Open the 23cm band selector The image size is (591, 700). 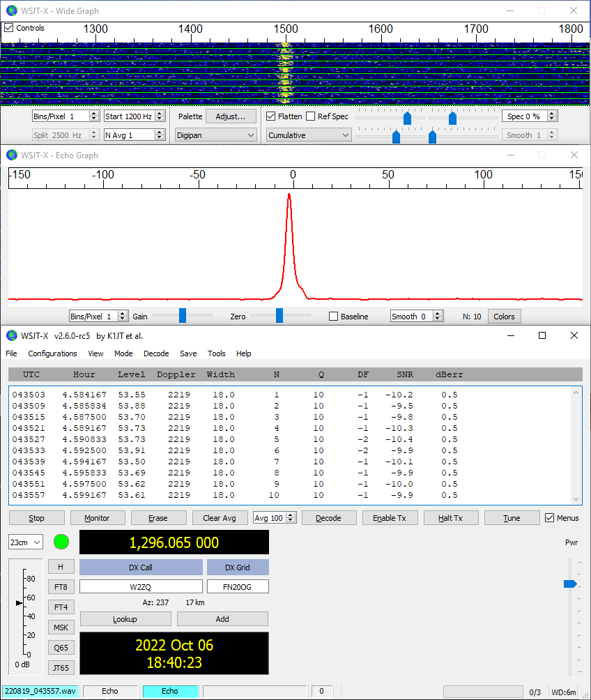coord(26,542)
